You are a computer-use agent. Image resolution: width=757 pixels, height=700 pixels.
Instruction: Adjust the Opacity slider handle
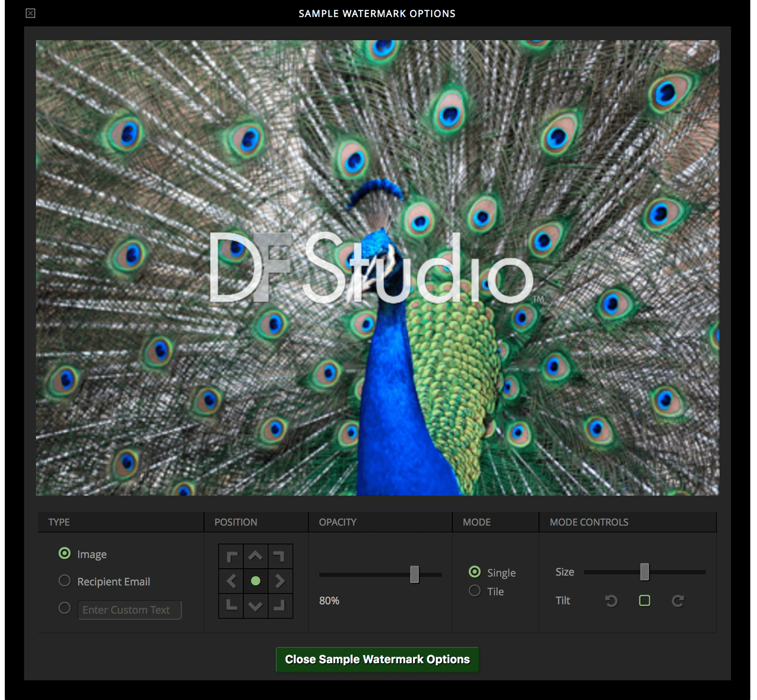point(414,574)
